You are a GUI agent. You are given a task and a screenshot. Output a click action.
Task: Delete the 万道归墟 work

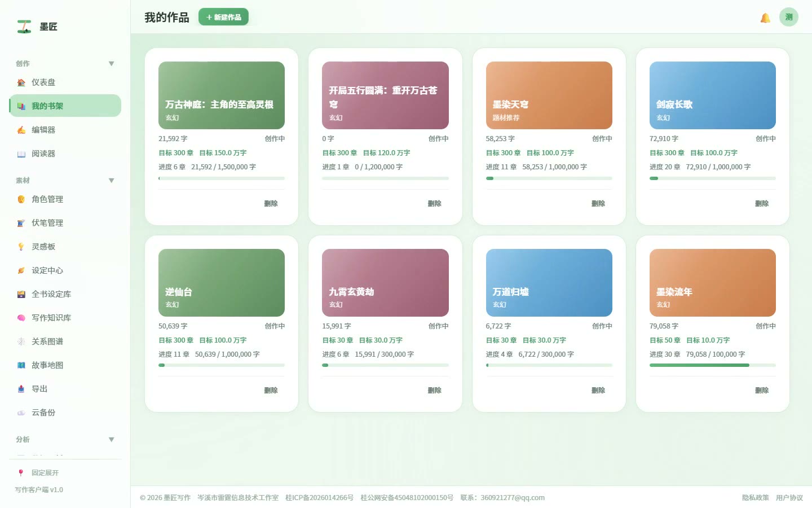(x=598, y=390)
